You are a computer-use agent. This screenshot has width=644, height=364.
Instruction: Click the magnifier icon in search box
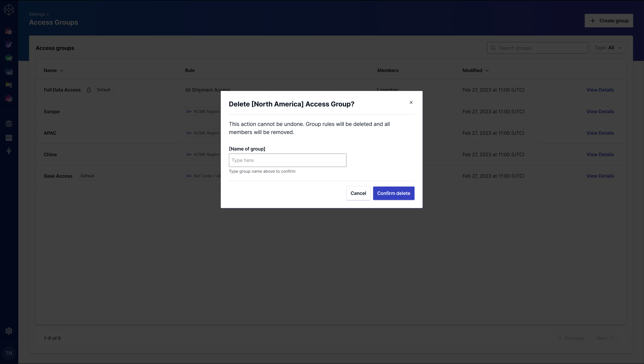493,48
